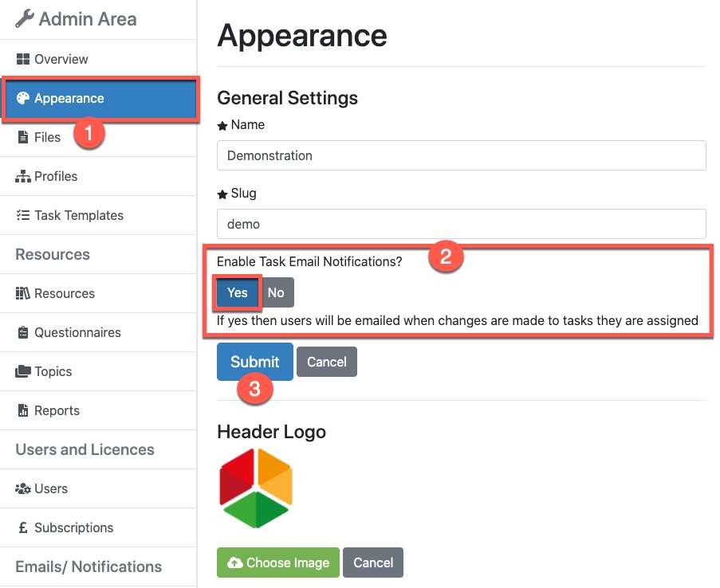The height and width of the screenshot is (588, 720).
Task: Click the Users group icon
Action: coord(22,488)
